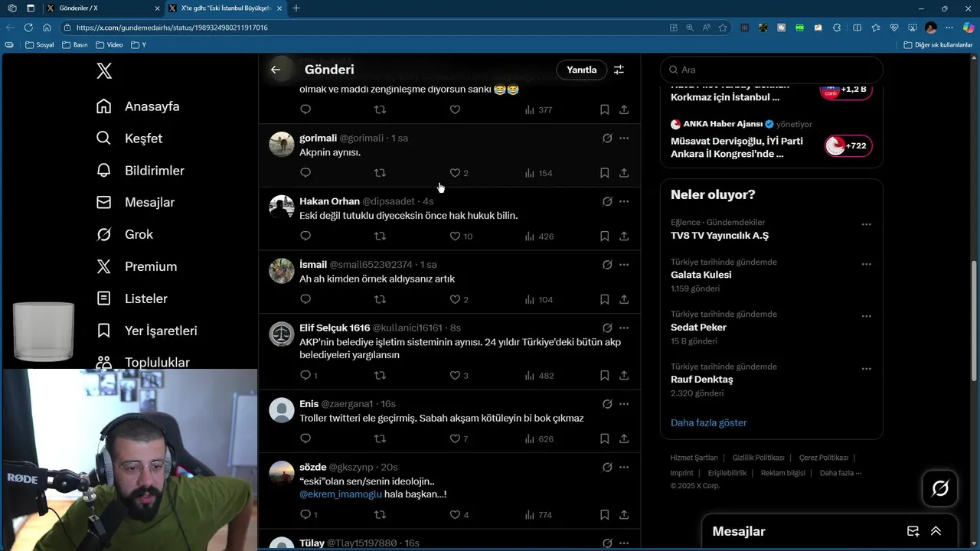Click Grok icon on Elif Selçuk 1616's reply
Viewport: 980px width, 551px height.
[x=607, y=328]
